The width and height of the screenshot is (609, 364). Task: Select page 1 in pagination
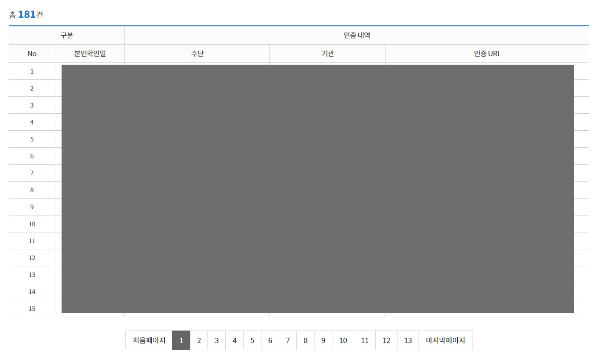tap(181, 340)
